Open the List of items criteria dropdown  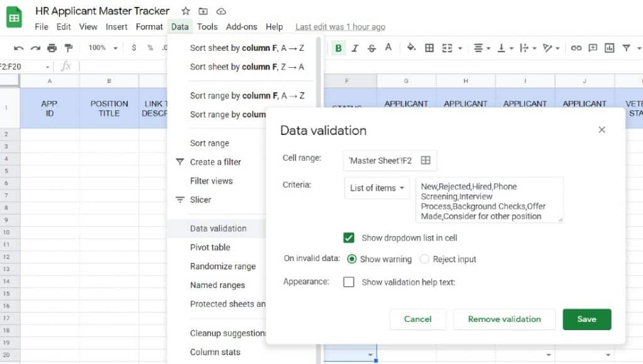(376, 188)
